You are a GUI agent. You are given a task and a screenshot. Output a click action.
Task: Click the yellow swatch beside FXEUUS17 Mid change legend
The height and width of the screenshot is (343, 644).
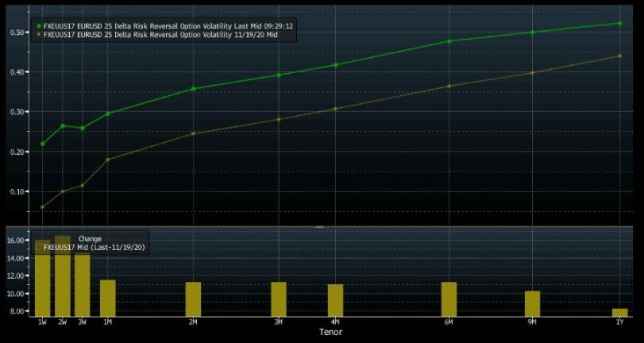39,247
